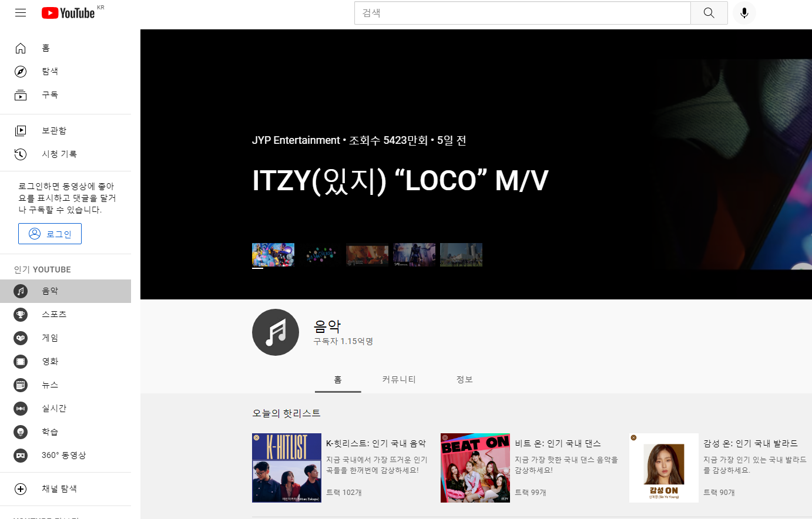Select second carousel thumbnail with dots
Viewport: 812px width, 519px height.
point(320,255)
